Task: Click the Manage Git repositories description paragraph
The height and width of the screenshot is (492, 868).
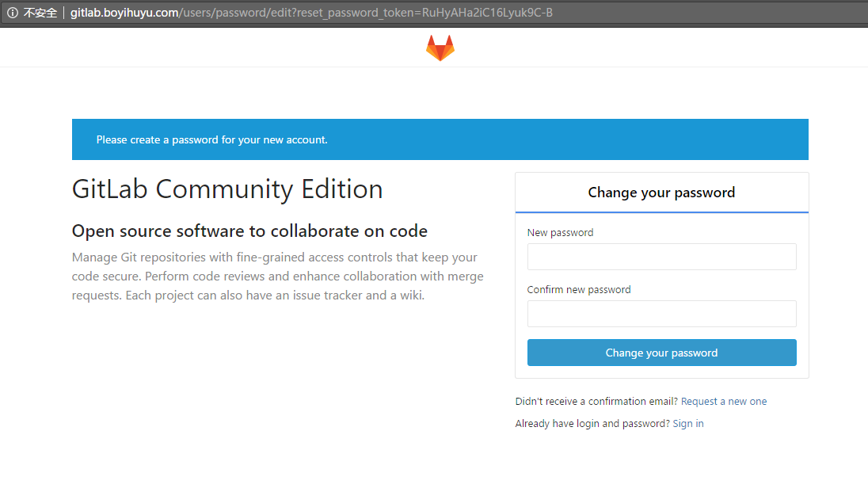Action: (278, 276)
